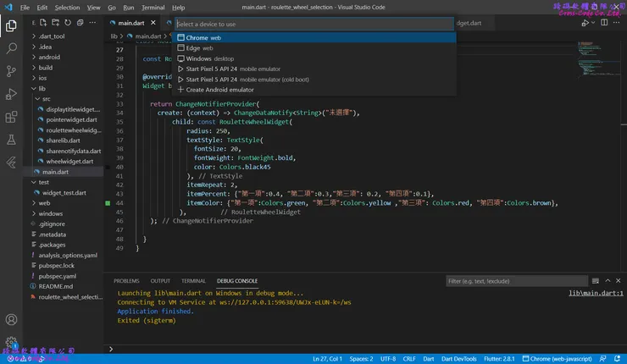The image size is (627, 364).
Task: Open the Terminal menu
Action: (153, 7)
